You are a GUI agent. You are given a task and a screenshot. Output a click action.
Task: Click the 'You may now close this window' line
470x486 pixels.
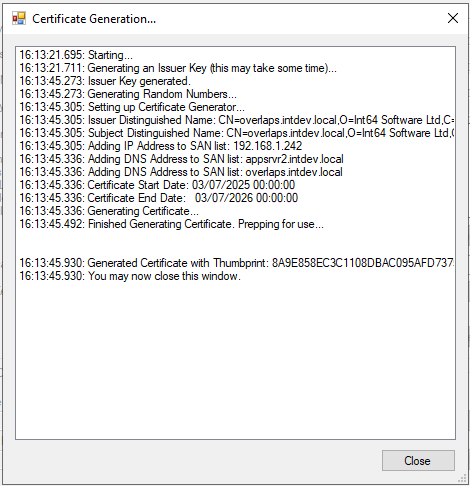(130, 276)
